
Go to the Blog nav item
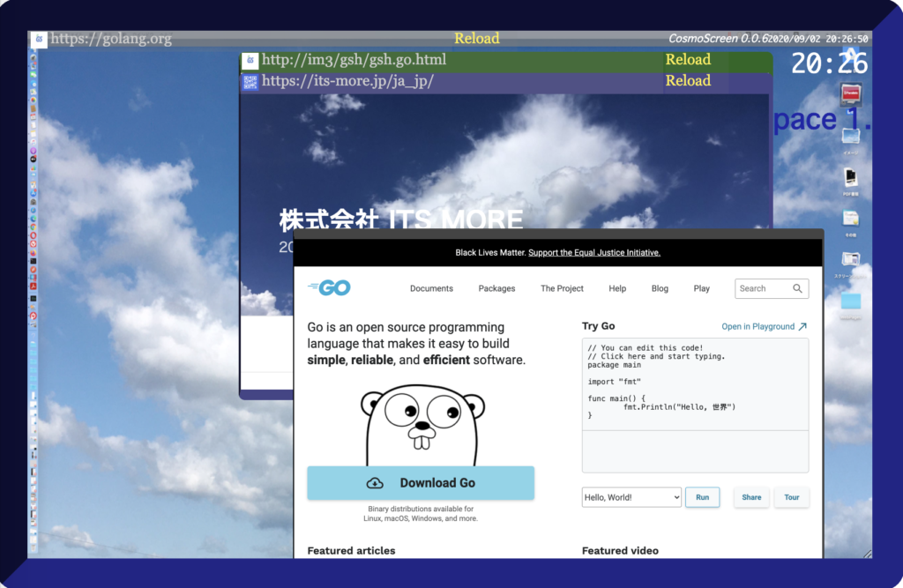[660, 288]
